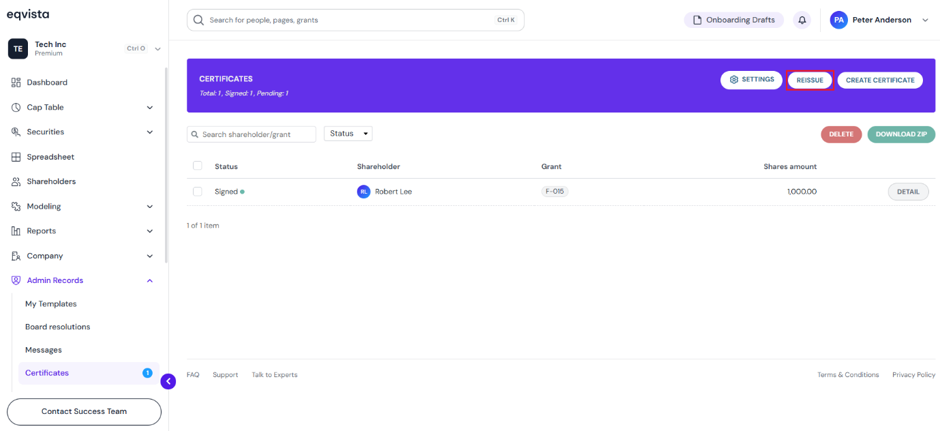Focus the global search people, pages, grants field
The image size is (940, 431).
(355, 20)
